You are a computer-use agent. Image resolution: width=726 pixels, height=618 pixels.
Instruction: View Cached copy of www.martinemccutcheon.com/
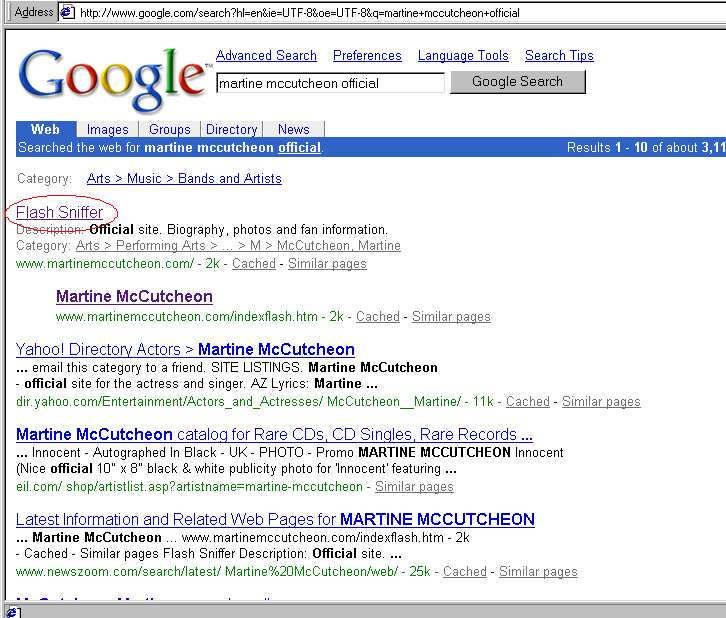point(254,264)
